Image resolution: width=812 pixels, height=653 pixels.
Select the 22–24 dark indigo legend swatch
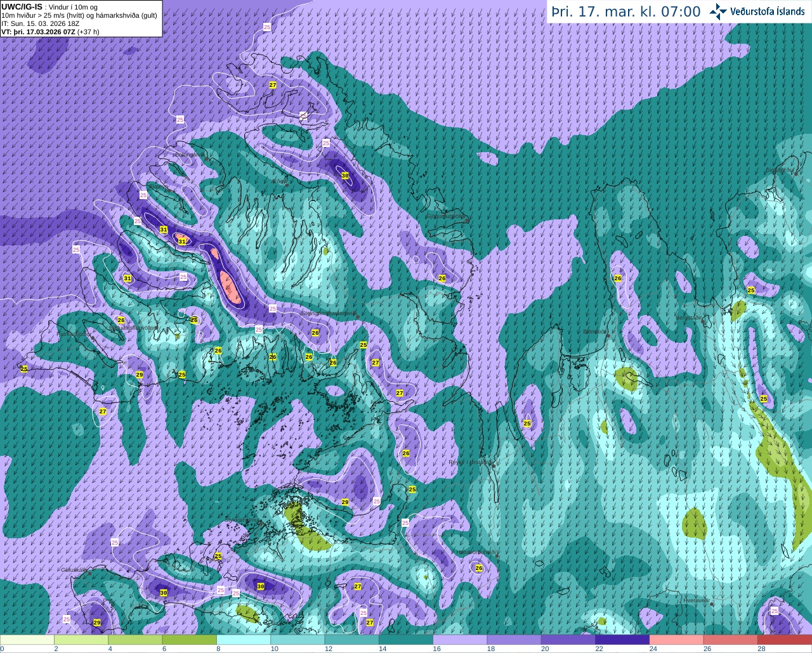coord(622,640)
